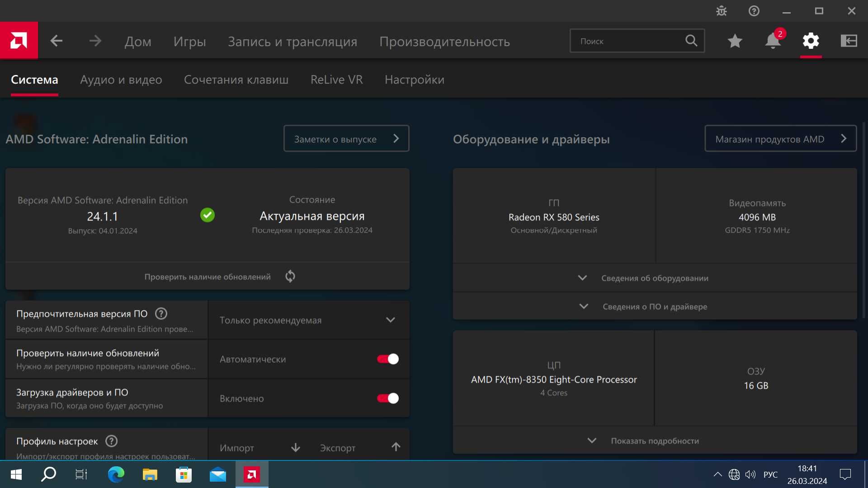This screenshot has height=488, width=868.
Task: Open the network globe icon in tray
Action: (x=734, y=474)
